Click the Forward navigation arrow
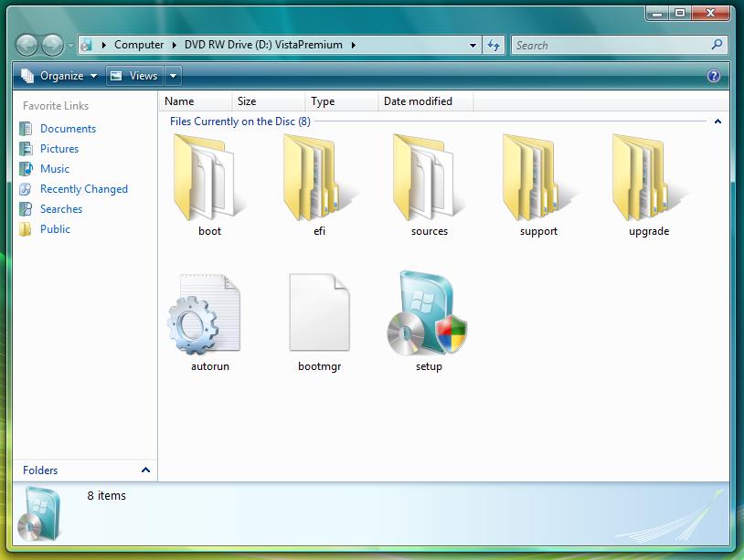Screen dimensions: 744x560 click(x=52, y=46)
